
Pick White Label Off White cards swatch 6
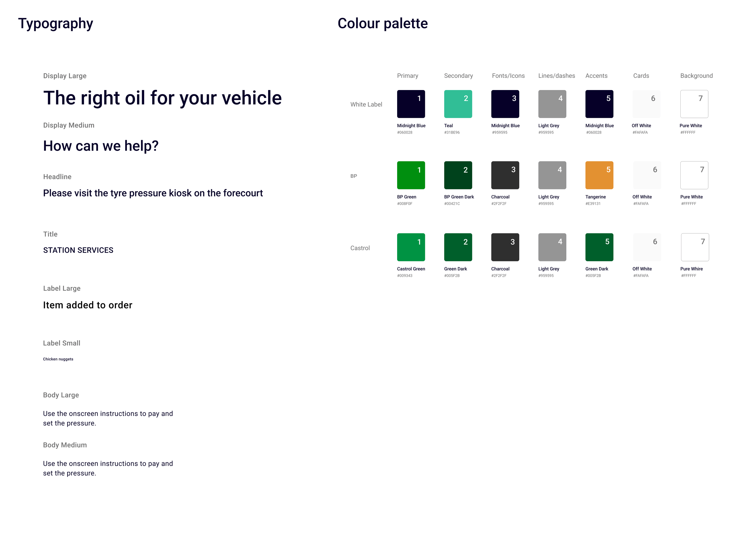coord(646,104)
